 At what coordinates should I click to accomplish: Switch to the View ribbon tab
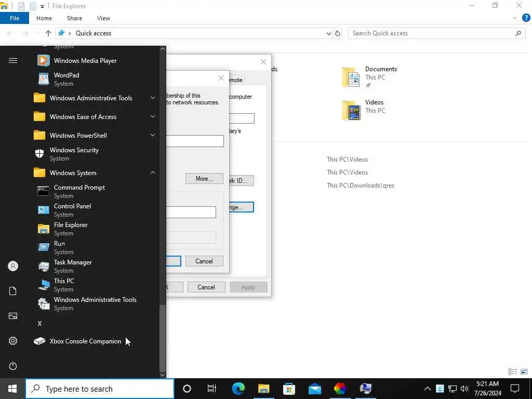pos(103,18)
